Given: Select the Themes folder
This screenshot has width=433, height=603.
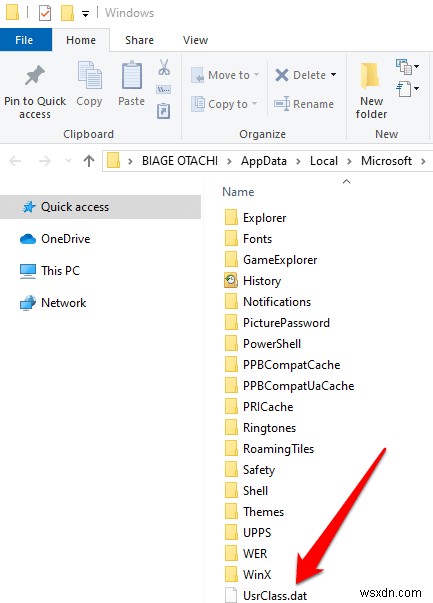Looking at the screenshot, I should click(254, 511).
